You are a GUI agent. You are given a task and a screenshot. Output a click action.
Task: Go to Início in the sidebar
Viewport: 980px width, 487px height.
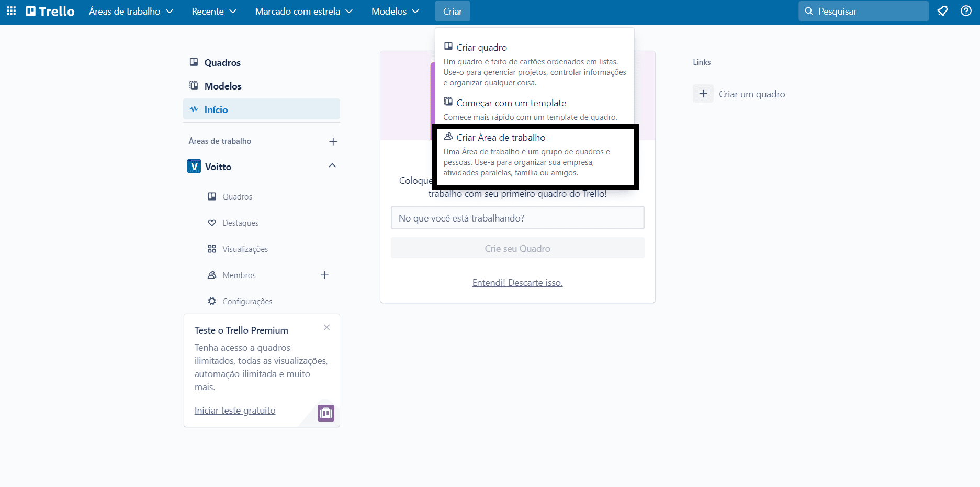262,109
